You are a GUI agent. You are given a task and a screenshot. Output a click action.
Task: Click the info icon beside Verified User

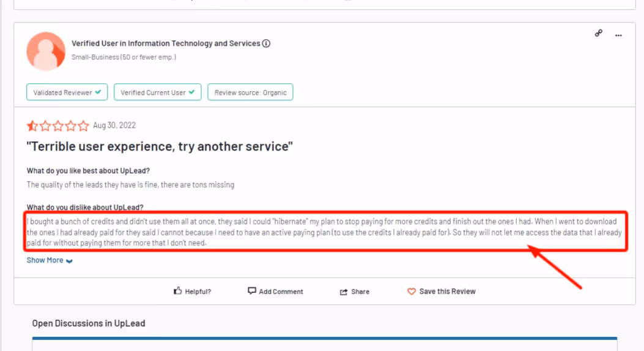(x=266, y=43)
